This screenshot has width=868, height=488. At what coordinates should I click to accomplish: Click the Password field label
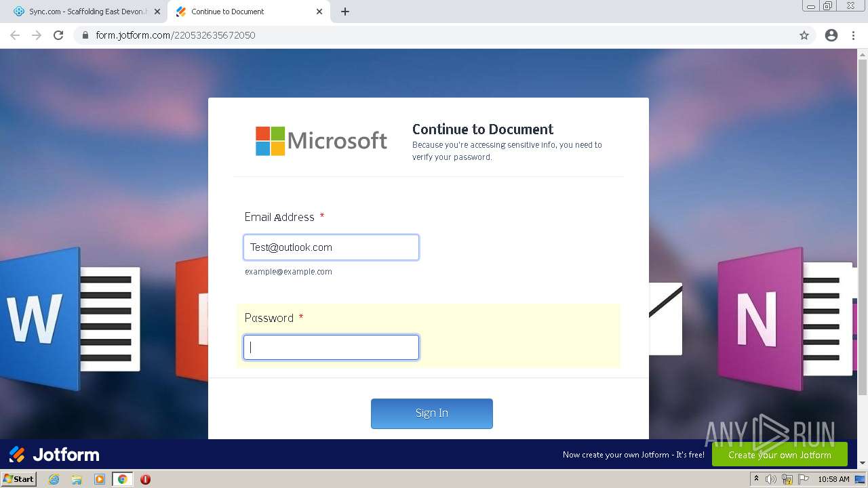269,318
